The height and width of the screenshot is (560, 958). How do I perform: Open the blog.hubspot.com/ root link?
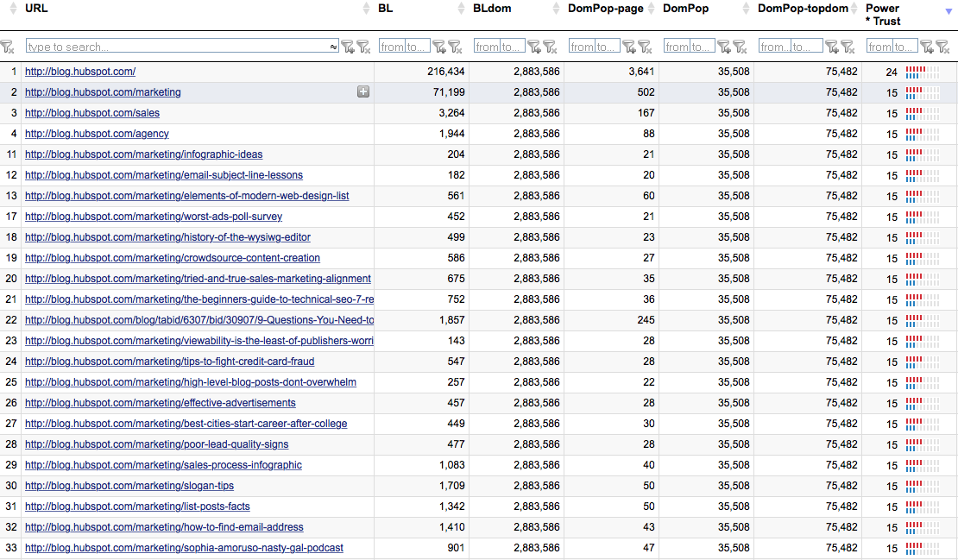tap(80, 72)
